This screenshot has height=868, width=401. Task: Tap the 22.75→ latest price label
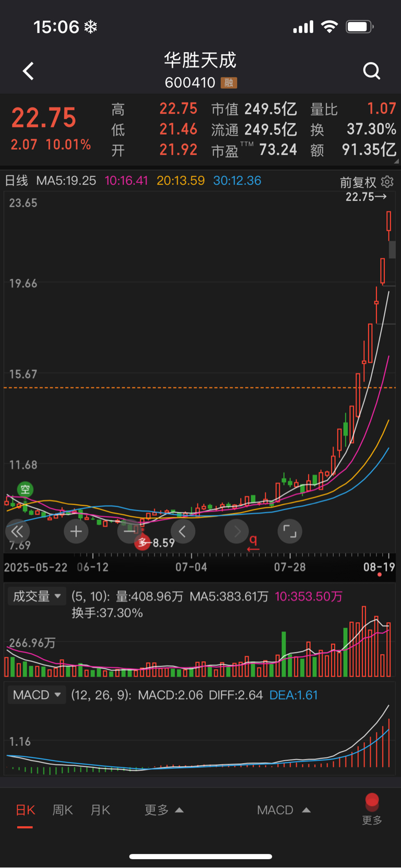(366, 197)
